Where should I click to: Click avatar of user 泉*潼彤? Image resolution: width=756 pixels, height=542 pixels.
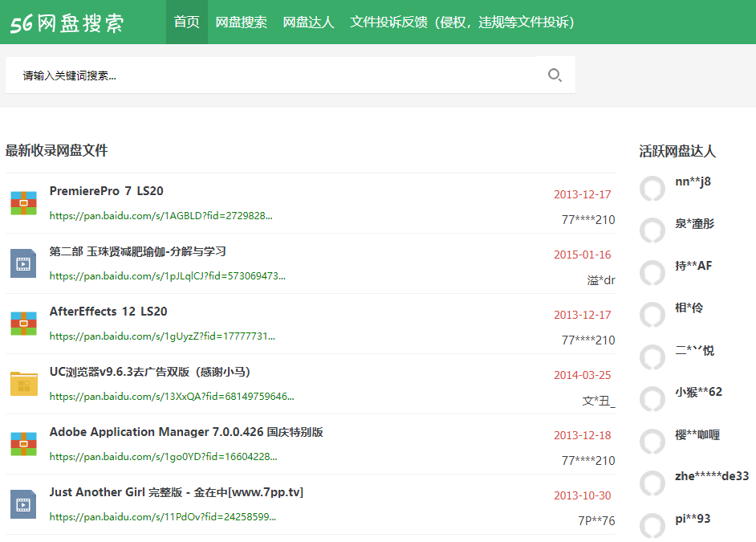click(x=652, y=230)
